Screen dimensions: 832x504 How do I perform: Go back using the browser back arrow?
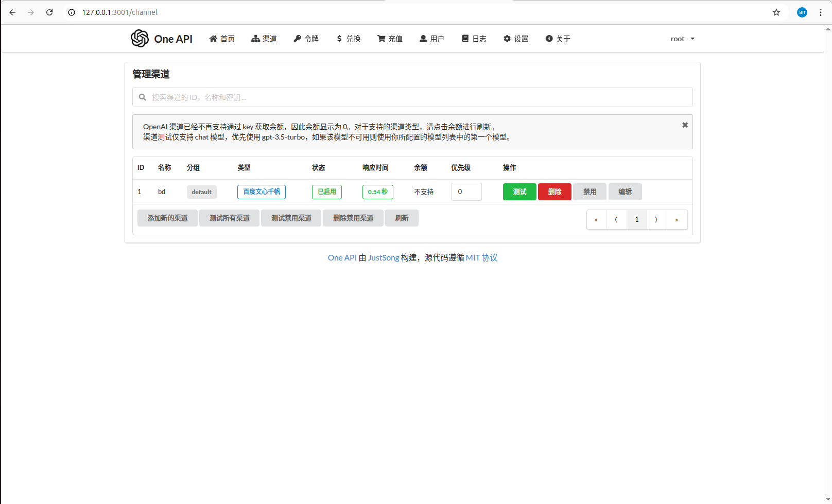(x=12, y=12)
